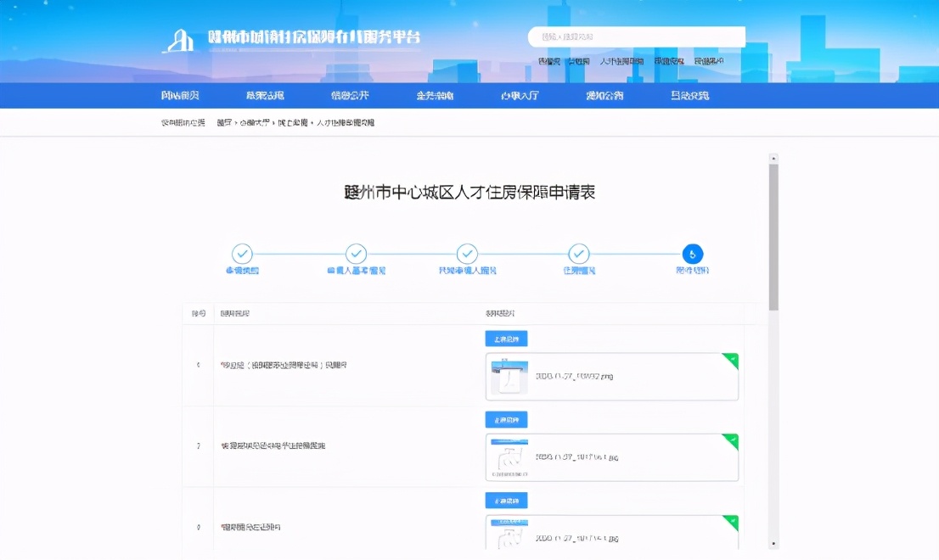Open the third navigation menu in the blue bar
Viewport: 939px width, 560px height.
(x=349, y=94)
